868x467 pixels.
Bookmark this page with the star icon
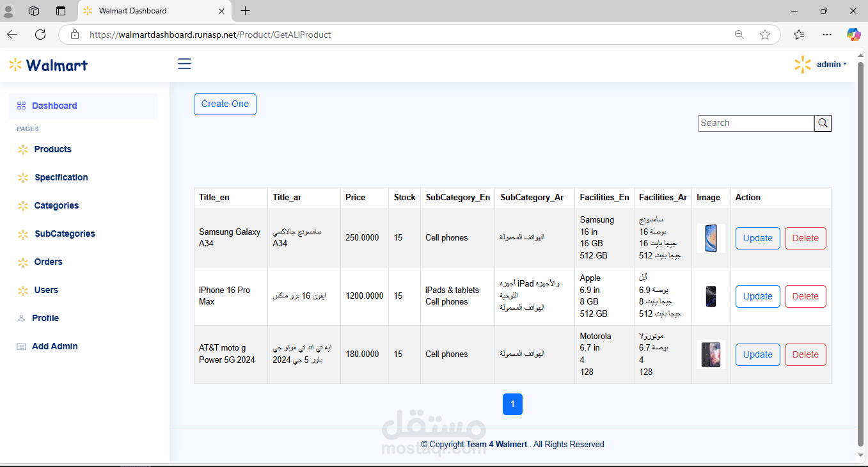pos(765,35)
